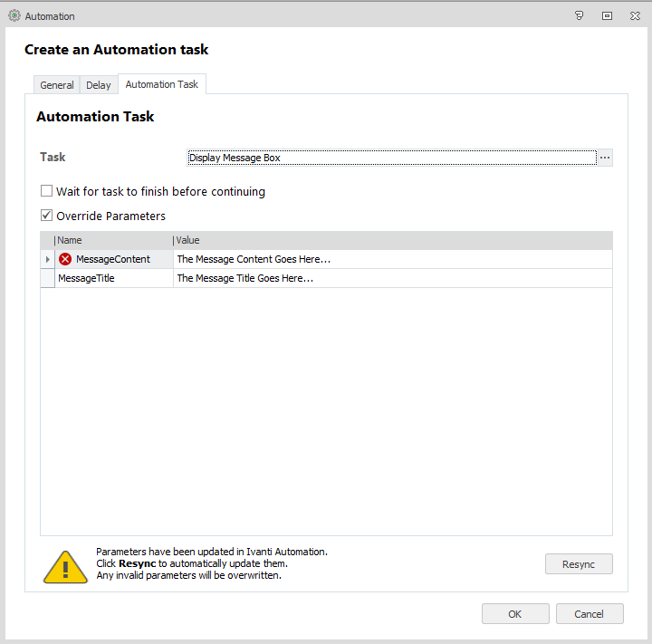
Task: Click the Automation gear icon in title bar
Action: (x=14, y=16)
